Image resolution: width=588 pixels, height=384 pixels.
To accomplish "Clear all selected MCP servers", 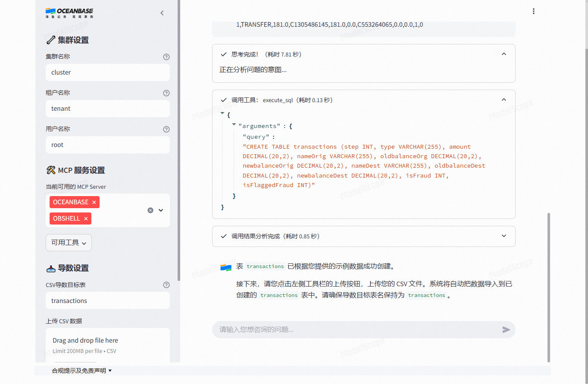I will [150, 210].
